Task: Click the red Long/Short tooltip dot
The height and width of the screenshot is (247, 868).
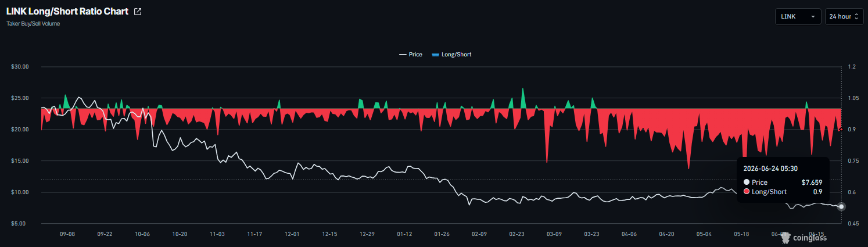Action: [747, 192]
